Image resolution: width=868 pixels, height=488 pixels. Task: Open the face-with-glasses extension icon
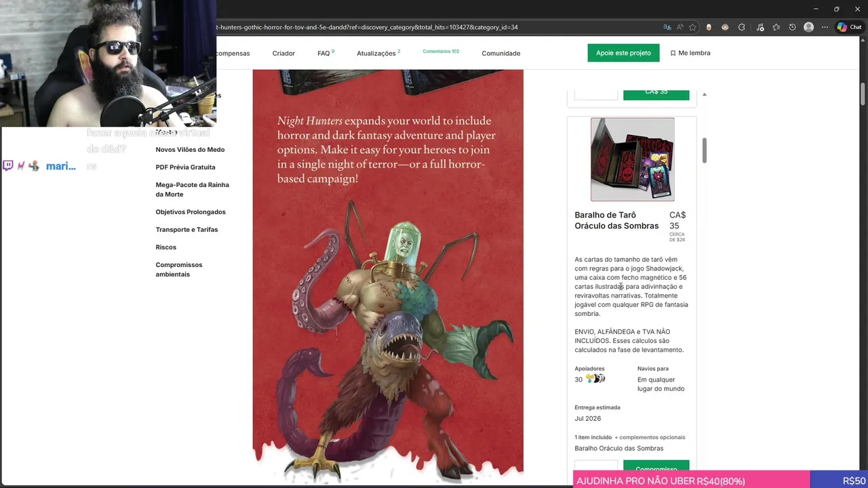coord(725,27)
